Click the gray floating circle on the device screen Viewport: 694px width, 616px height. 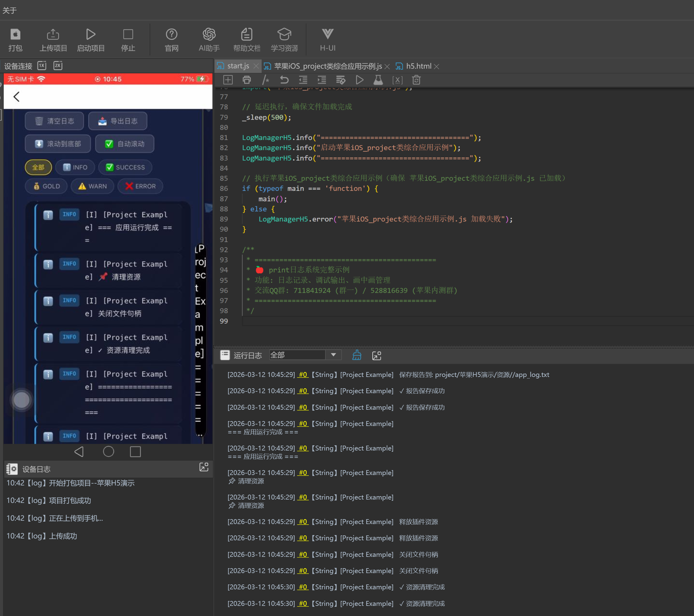[22, 400]
